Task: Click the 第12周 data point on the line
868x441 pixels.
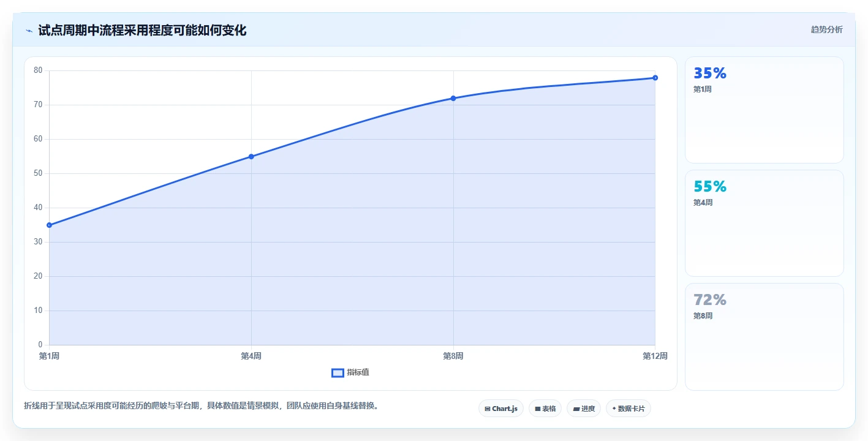Action: point(655,78)
